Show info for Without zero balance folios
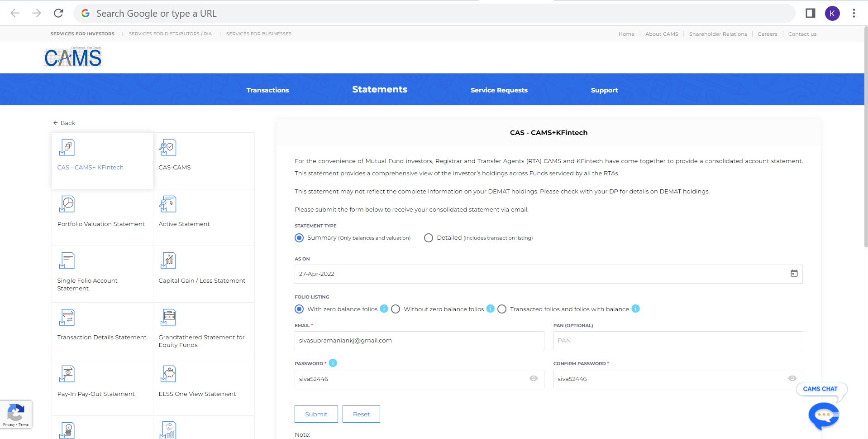The image size is (868, 439). pos(490,309)
